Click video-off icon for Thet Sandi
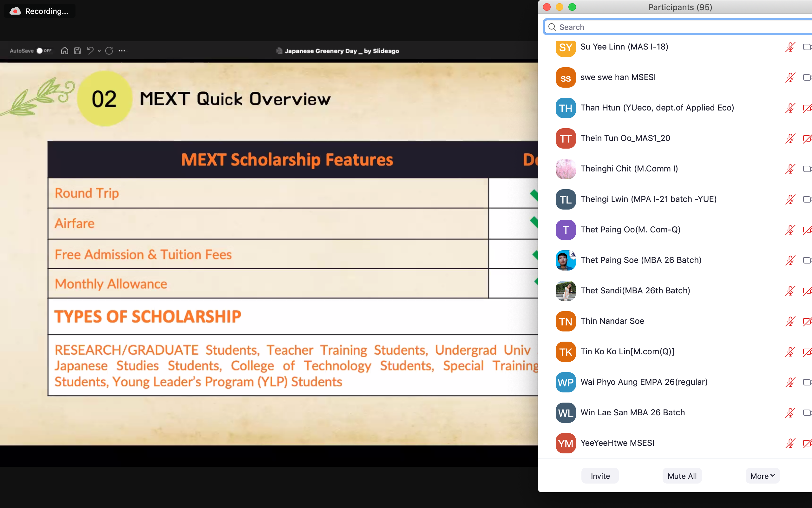812x508 pixels. tap(807, 291)
